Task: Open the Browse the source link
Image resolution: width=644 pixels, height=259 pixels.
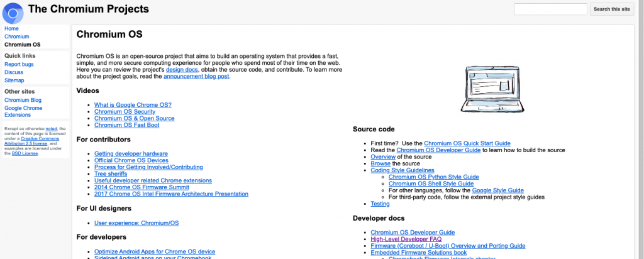Action: click(380, 163)
